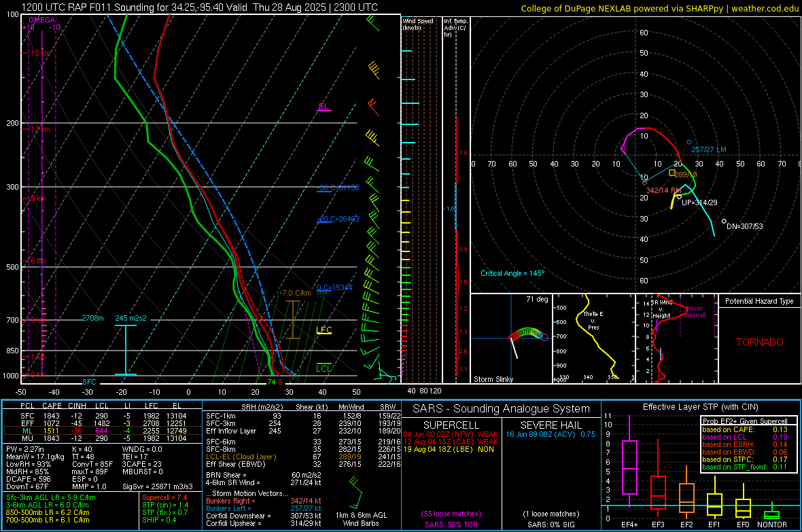Image resolution: width=802 pixels, height=532 pixels.
Task: Open the SR Wind v. Height inset plot
Action: pyautogui.click(x=676, y=338)
